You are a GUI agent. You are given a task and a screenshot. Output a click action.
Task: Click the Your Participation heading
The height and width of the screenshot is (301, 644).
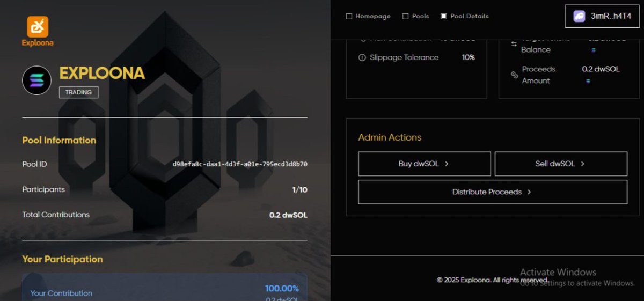click(62, 259)
